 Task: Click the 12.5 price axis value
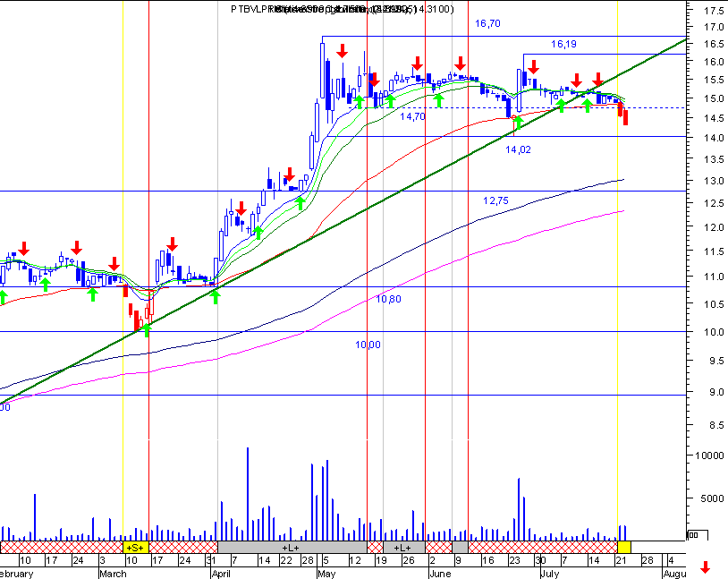[714, 203]
